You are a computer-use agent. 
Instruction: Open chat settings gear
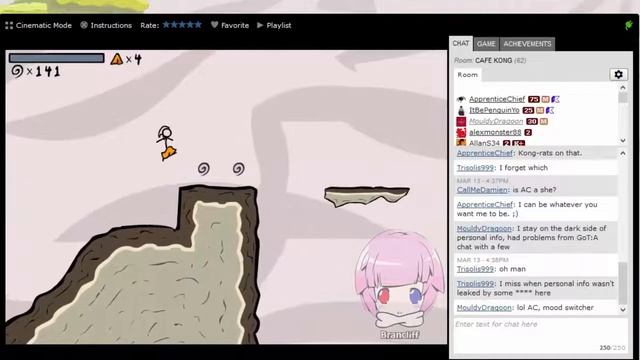point(618,74)
